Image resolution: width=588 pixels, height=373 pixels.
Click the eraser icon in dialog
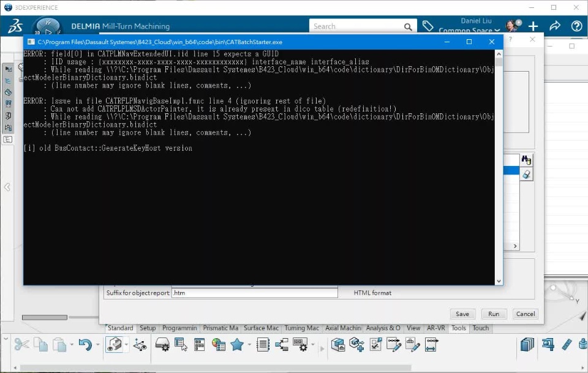[526, 175]
